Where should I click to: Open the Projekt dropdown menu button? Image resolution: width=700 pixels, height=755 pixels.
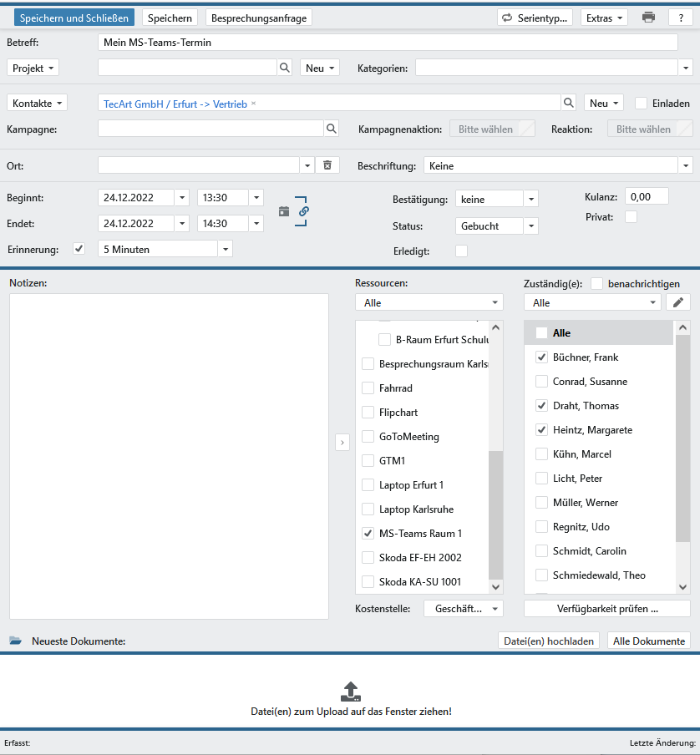[33, 68]
